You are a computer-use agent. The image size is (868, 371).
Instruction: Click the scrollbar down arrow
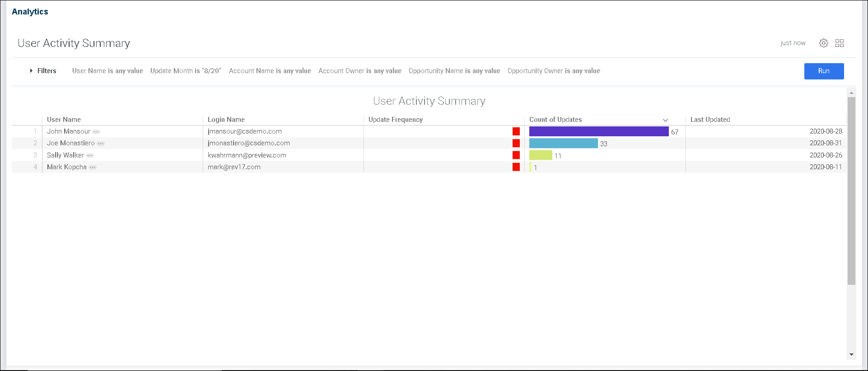click(x=851, y=354)
